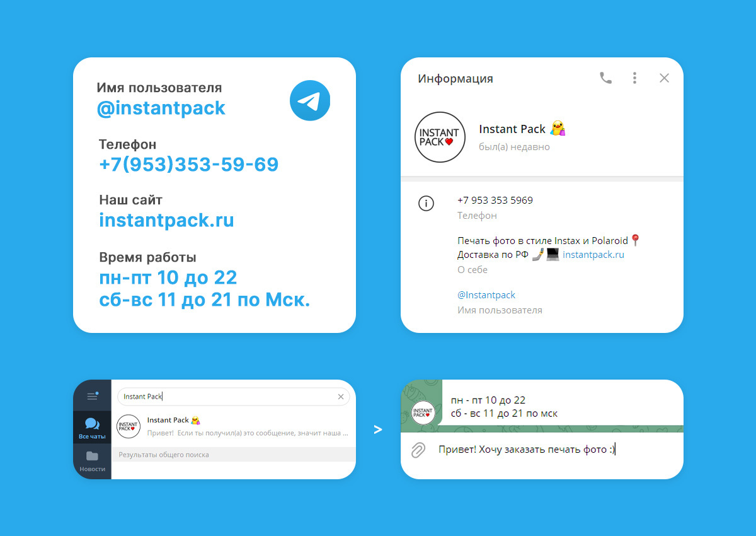This screenshot has height=536, width=756.
Task: Close the Информация panel
Action: point(664,78)
